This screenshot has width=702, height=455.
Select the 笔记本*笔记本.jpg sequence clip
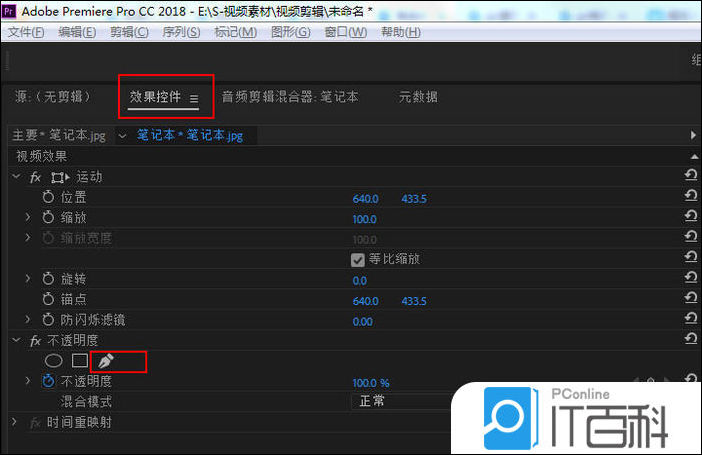pos(189,135)
